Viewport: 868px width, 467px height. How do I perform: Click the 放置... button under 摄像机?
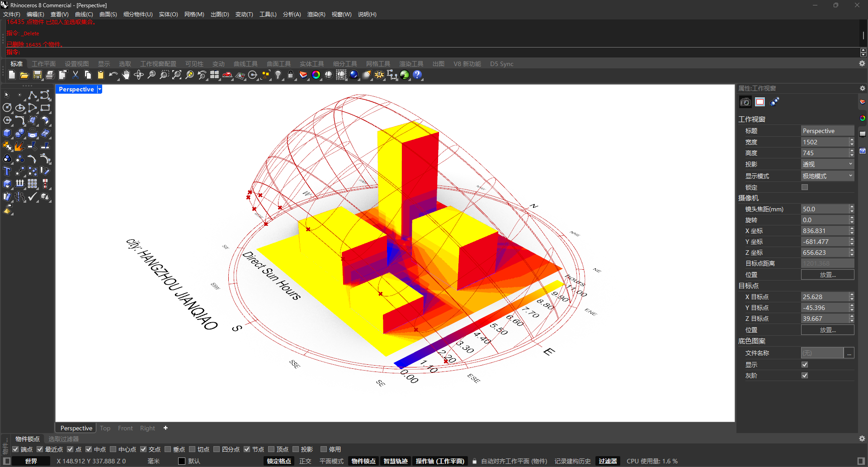point(827,275)
